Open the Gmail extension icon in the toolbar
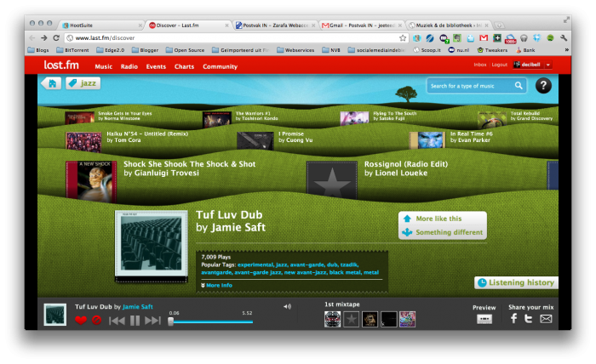Screen dimensions: 596x364 click(x=483, y=38)
